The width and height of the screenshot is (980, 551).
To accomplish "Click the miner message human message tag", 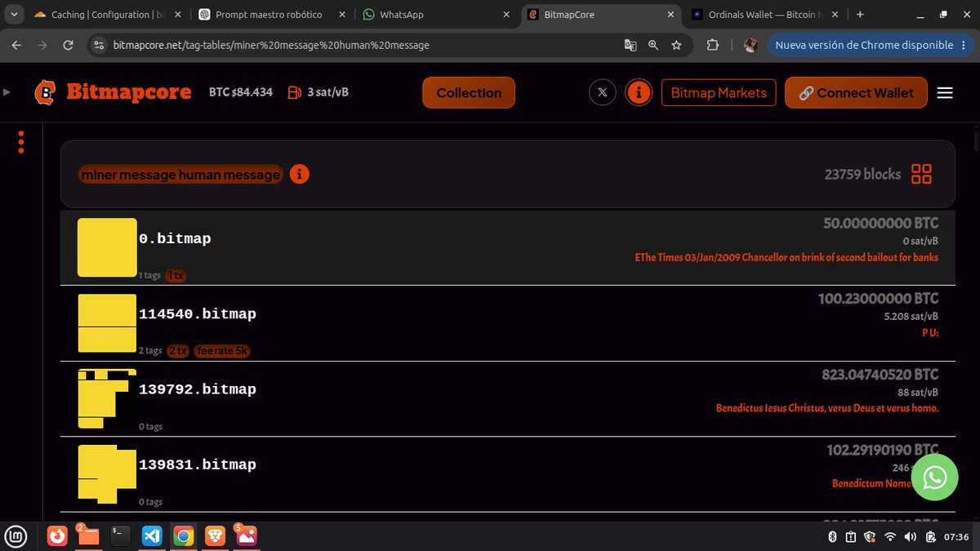I will coord(180,174).
